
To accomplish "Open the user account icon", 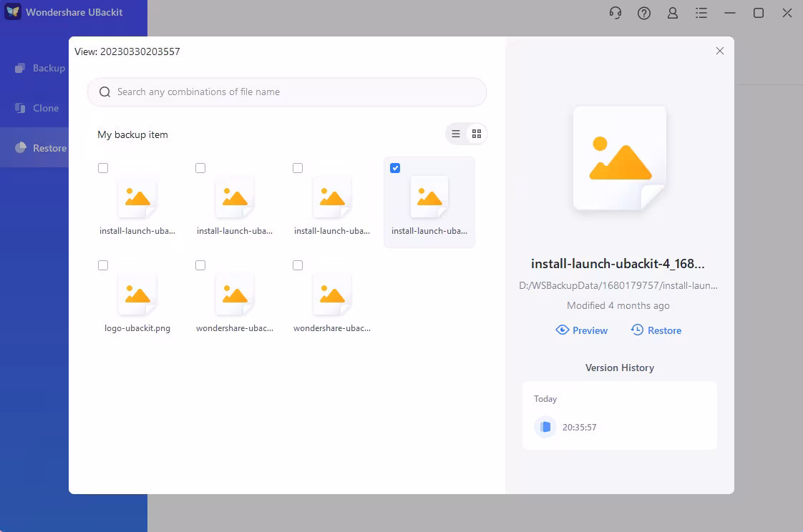I will point(673,13).
